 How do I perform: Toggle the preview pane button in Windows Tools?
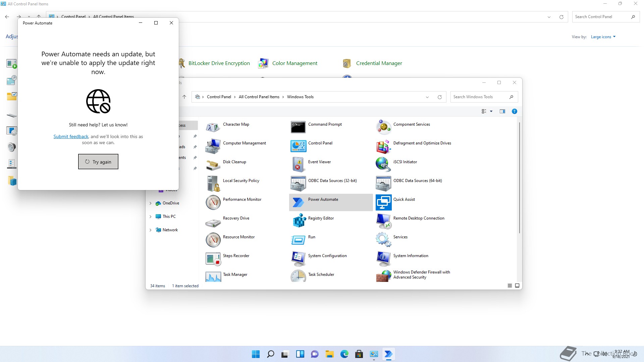coord(502,111)
